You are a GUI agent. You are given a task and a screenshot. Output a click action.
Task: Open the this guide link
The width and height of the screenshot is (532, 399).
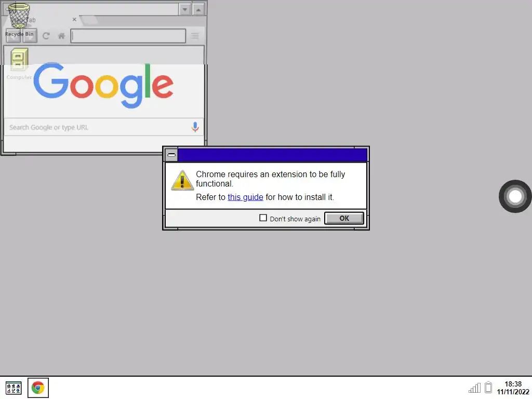245,197
